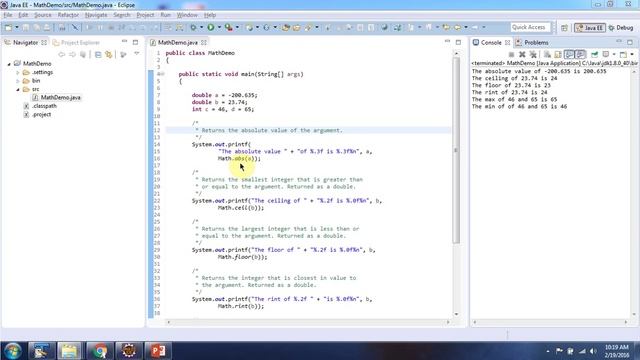Click the Console Scroll Lock icon
The width and height of the screenshot is (640, 360).
(x=558, y=54)
